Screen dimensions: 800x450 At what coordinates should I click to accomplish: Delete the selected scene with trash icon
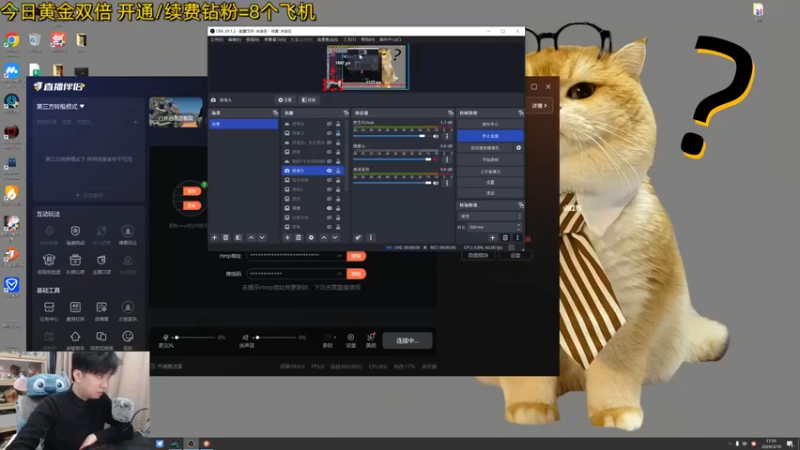(226, 238)
